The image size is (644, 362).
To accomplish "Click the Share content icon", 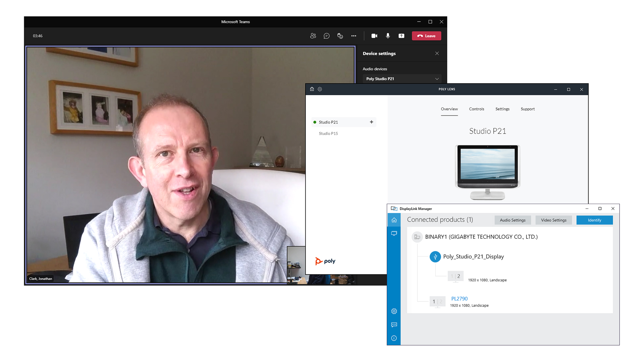I will [x=401, y=36].
